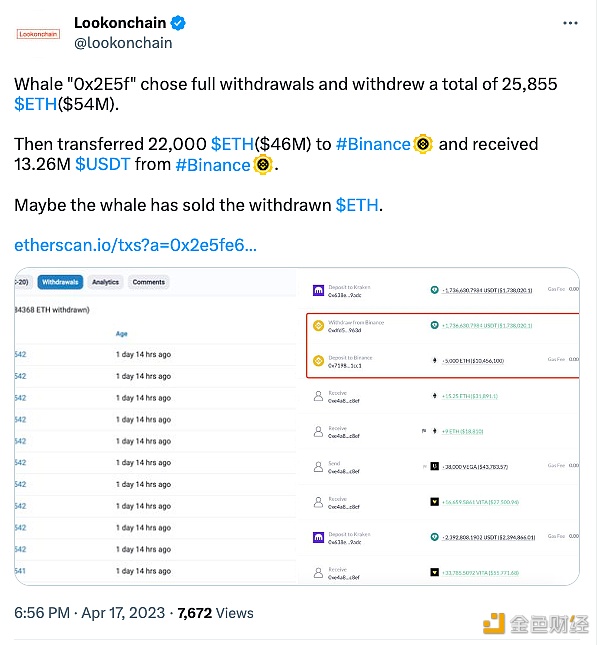Click the topmost Kraken deposit icon

(x=318, y=290)
